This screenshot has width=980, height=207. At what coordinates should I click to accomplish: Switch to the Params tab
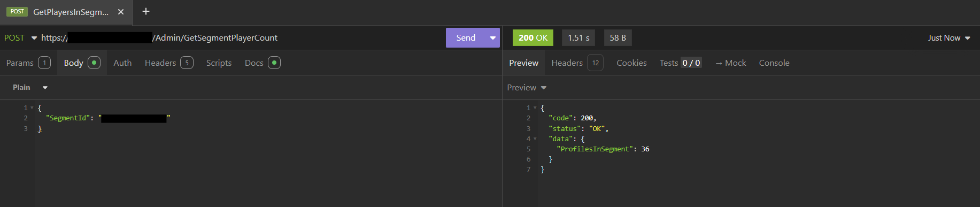tap(28, 63)
